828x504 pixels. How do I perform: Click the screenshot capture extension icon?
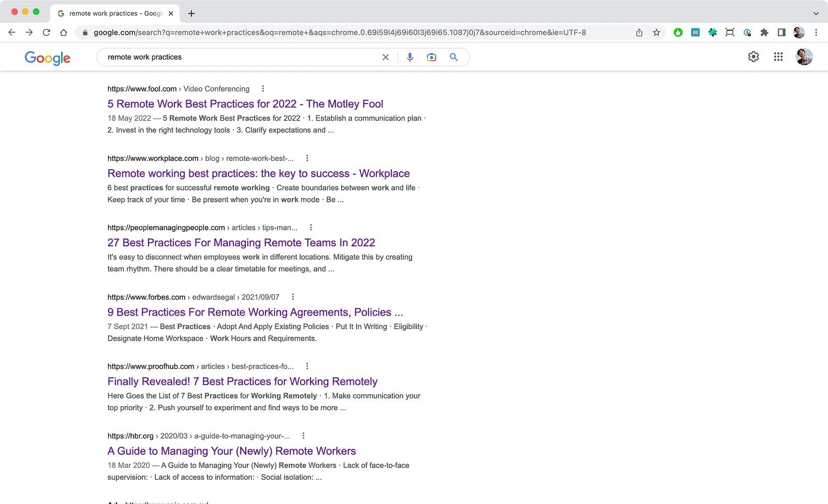[x=730, y=33]
